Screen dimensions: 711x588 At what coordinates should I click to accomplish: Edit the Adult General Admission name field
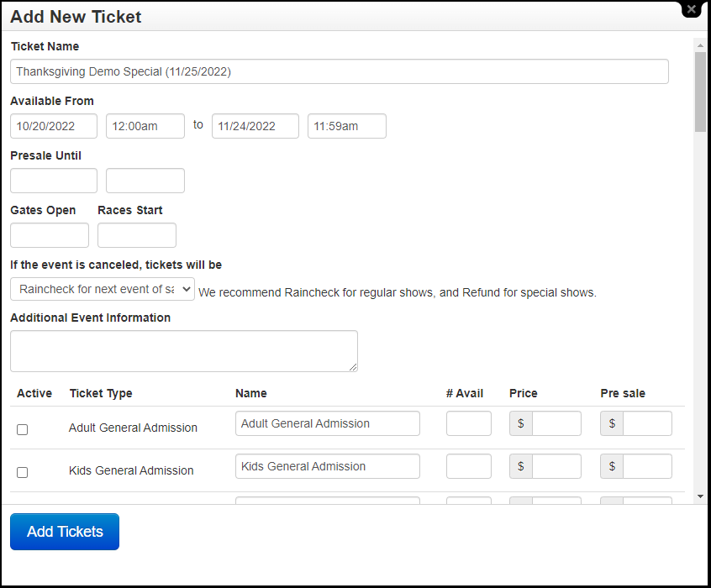coord(327,423)
